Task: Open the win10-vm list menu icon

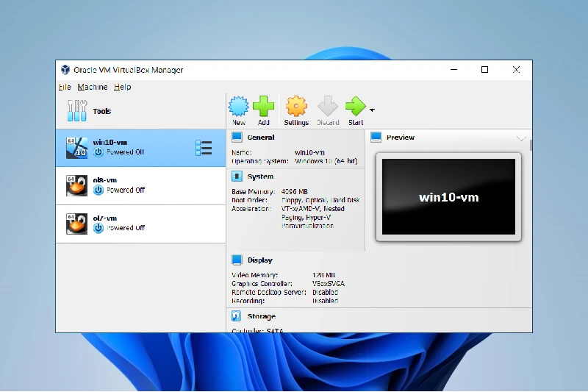Action: (204, 148)
